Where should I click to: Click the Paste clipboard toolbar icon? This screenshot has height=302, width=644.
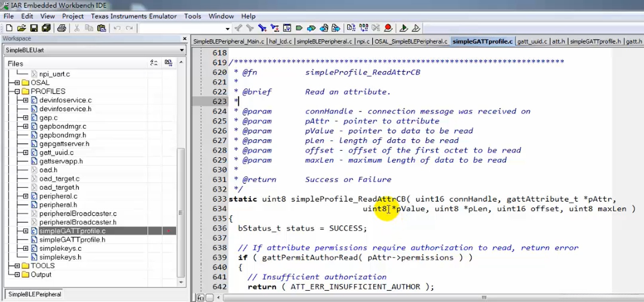click(102, 28)
